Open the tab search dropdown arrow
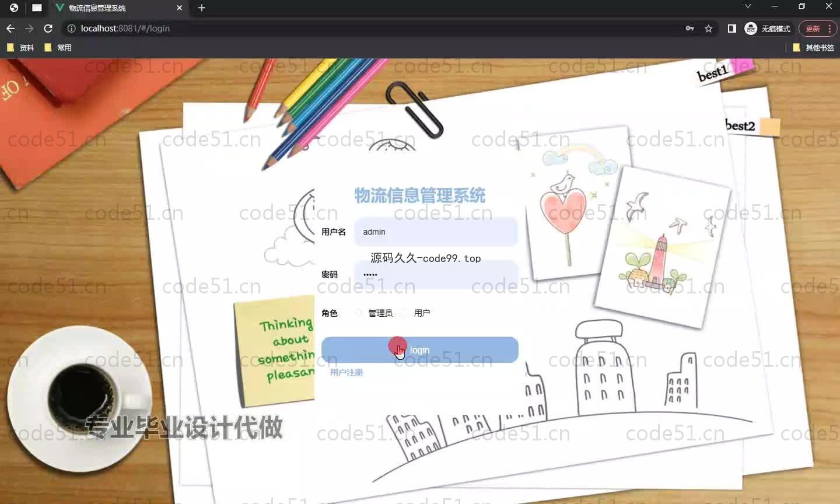This screenshot has height=504, width=840. point(748,6)
